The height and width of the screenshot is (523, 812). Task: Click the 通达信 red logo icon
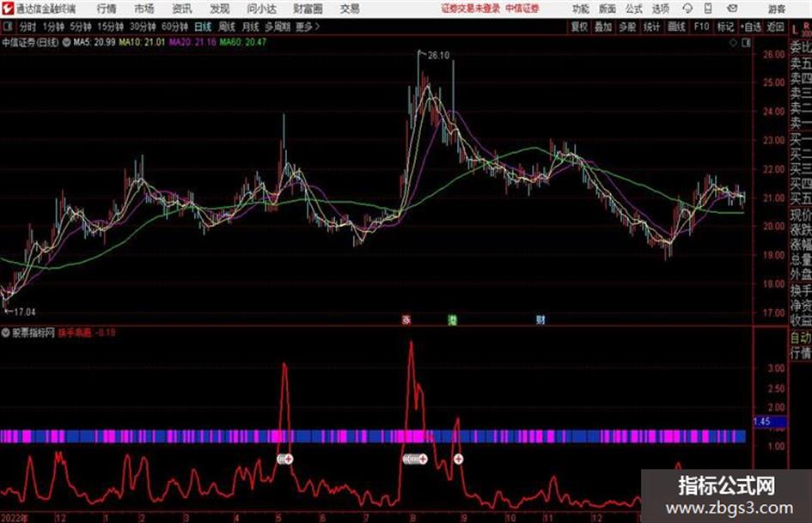[x=8, y=9]
